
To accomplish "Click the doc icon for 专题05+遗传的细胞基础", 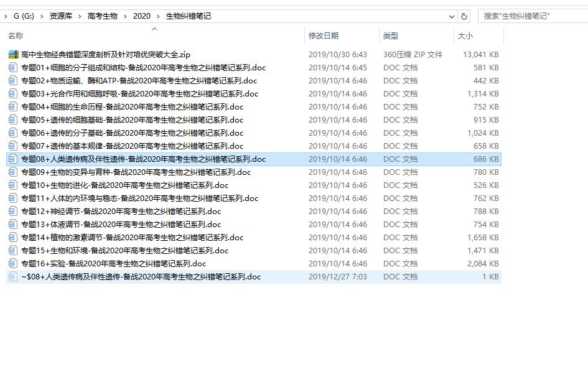I will click(x=12, y=120).
